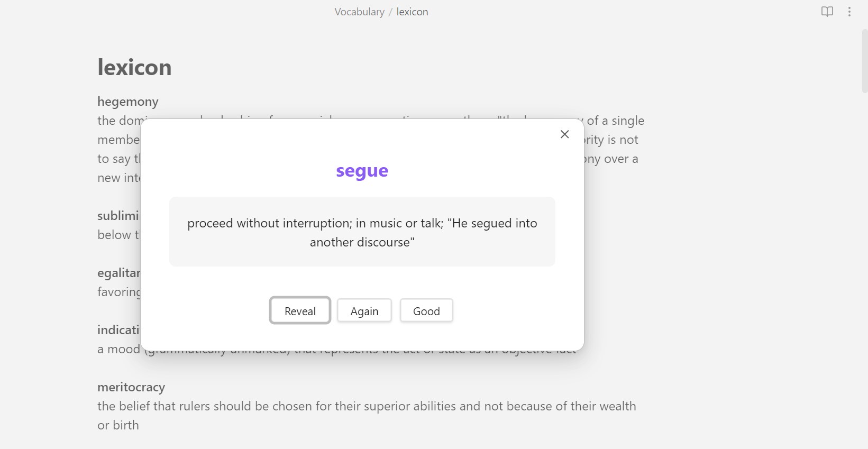868x449 pixels.
Task: Close the segue flashcard dialog
Action: (x=564, y=134)
